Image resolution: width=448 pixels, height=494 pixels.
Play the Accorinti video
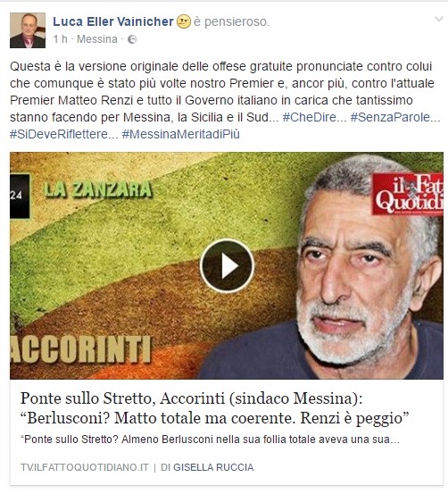227,266
